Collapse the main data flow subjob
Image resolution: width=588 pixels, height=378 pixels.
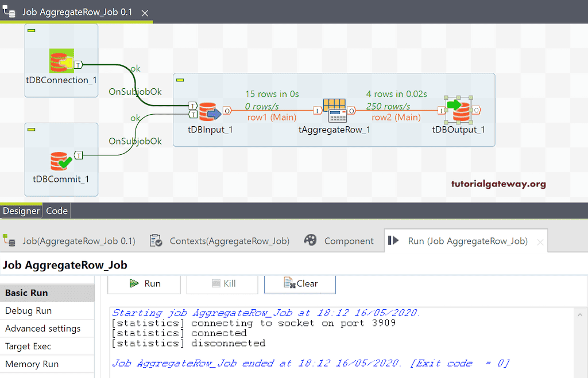pos(181,80)
